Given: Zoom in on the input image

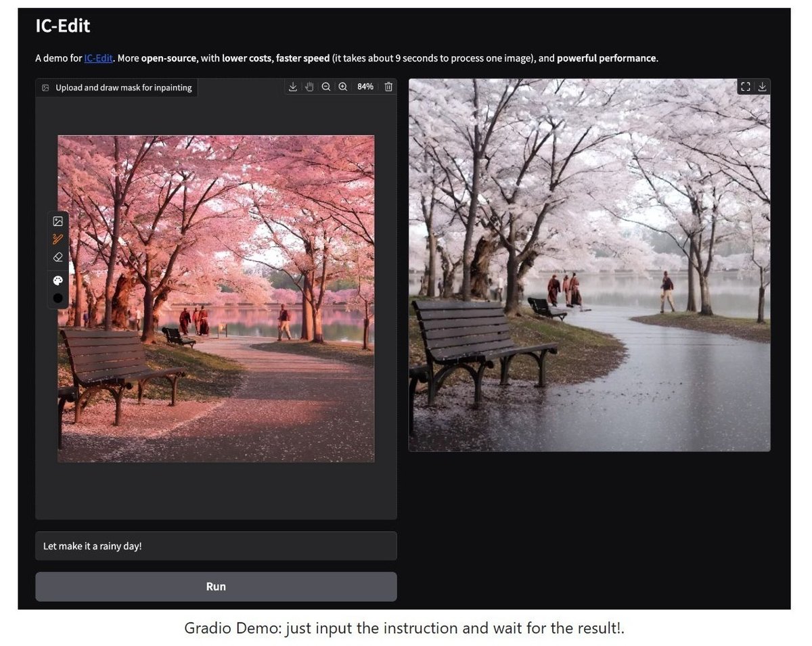Looking at the screenshot, I should click(343, 87).
